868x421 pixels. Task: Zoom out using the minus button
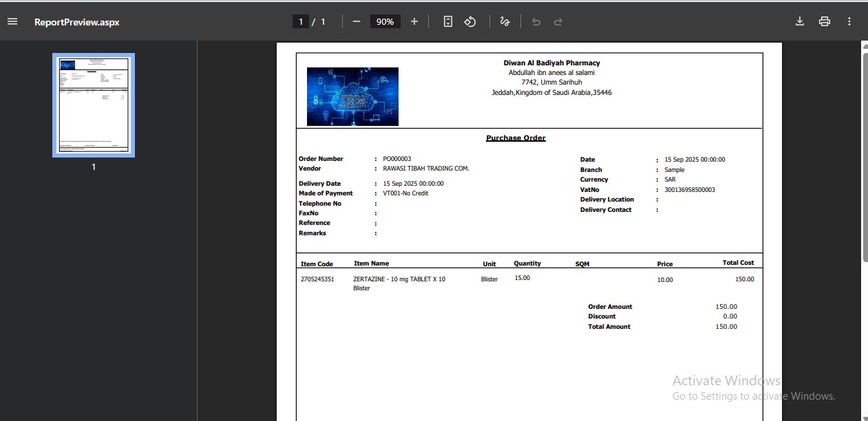click(357, 21)
